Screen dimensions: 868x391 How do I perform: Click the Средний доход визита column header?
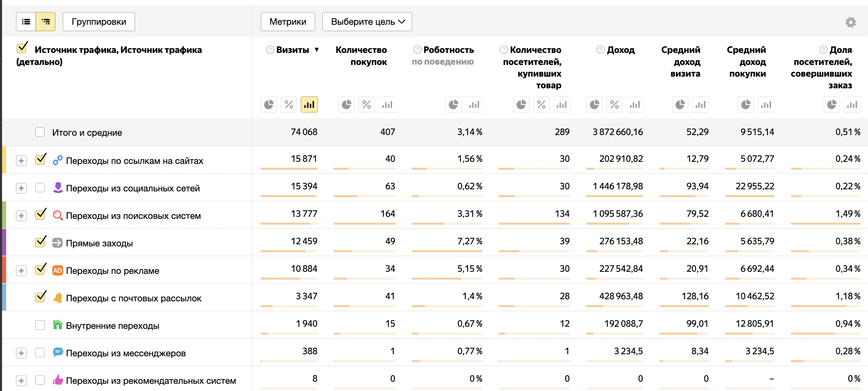(681, 62)
